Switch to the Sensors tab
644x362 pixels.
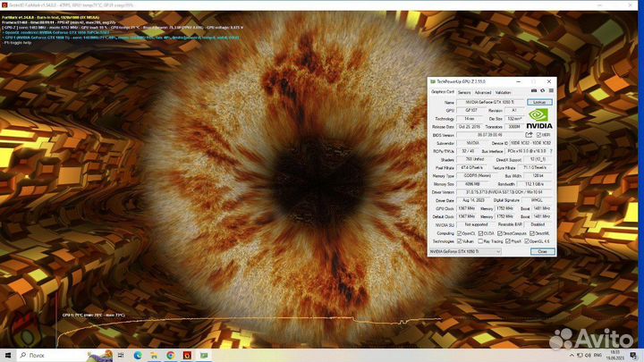click(x=464, y=92)
